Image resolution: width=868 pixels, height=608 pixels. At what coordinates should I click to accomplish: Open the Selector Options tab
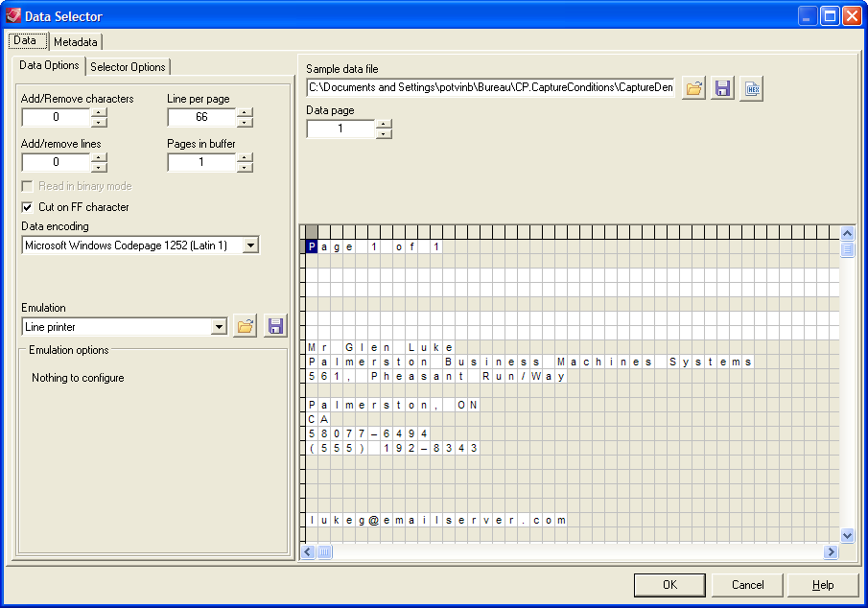128,66
